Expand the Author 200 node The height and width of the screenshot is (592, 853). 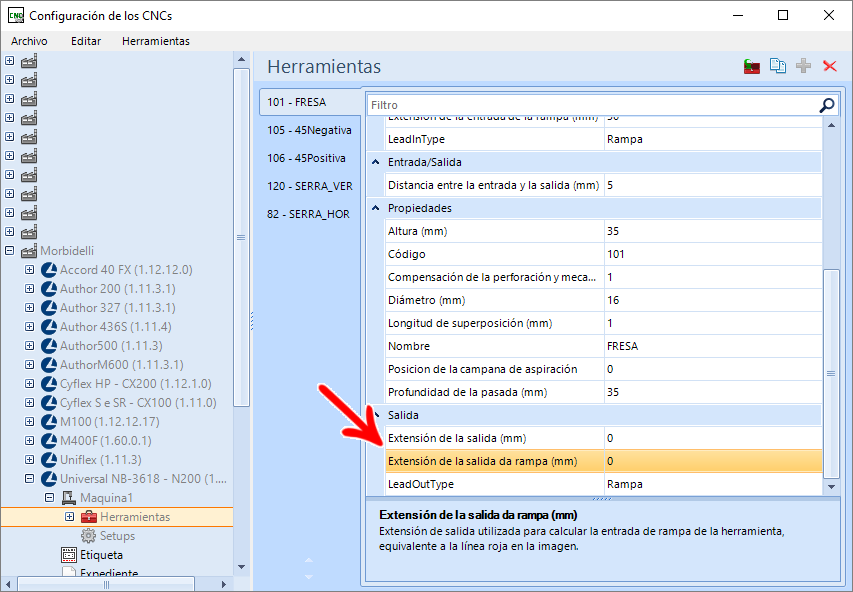point(29,289)
